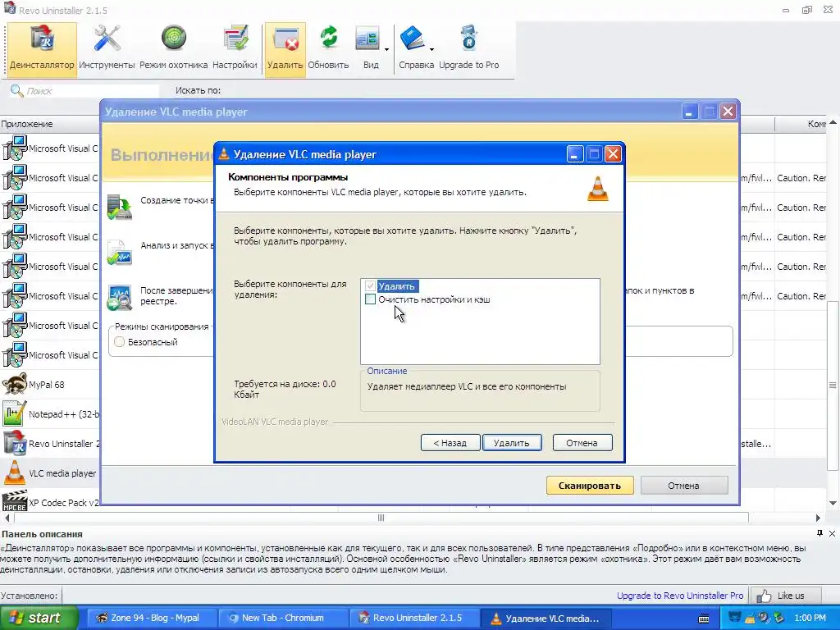Open Справка help icon
Image resolution: width=840 pixels, height=630 pixels.
tap(413, 49)
